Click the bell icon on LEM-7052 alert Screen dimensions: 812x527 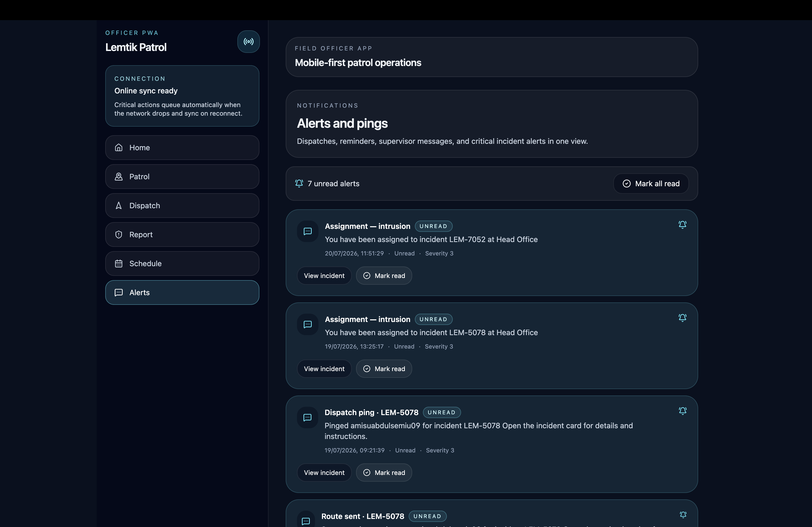[x=682, y=225]
